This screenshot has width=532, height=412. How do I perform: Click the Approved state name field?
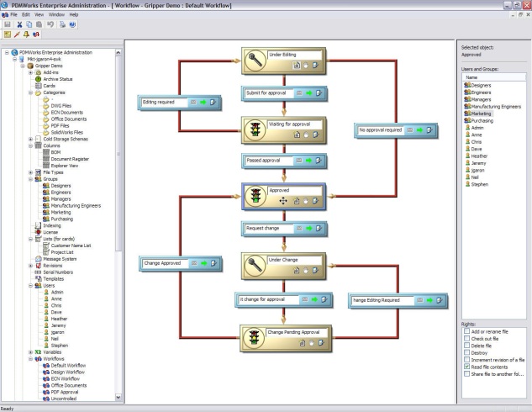pos(294,190)
